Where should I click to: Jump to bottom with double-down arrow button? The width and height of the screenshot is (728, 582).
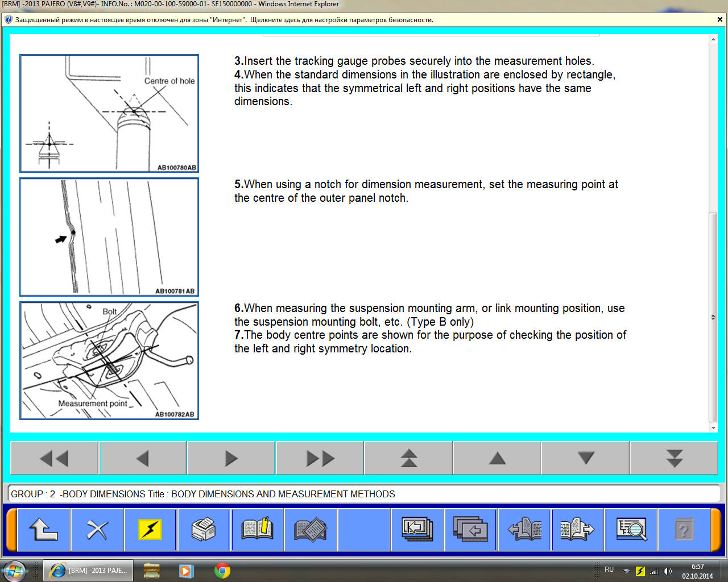674,458
